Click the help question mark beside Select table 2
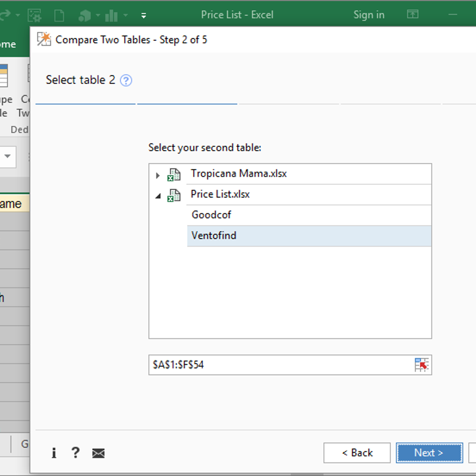 click(x=126, y=80)
